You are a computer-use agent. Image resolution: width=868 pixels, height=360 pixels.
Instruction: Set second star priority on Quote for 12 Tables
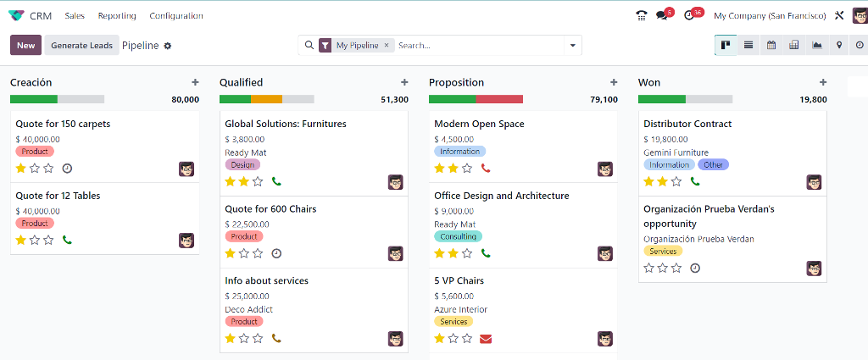pyautogui.click(x=35, y=240)
